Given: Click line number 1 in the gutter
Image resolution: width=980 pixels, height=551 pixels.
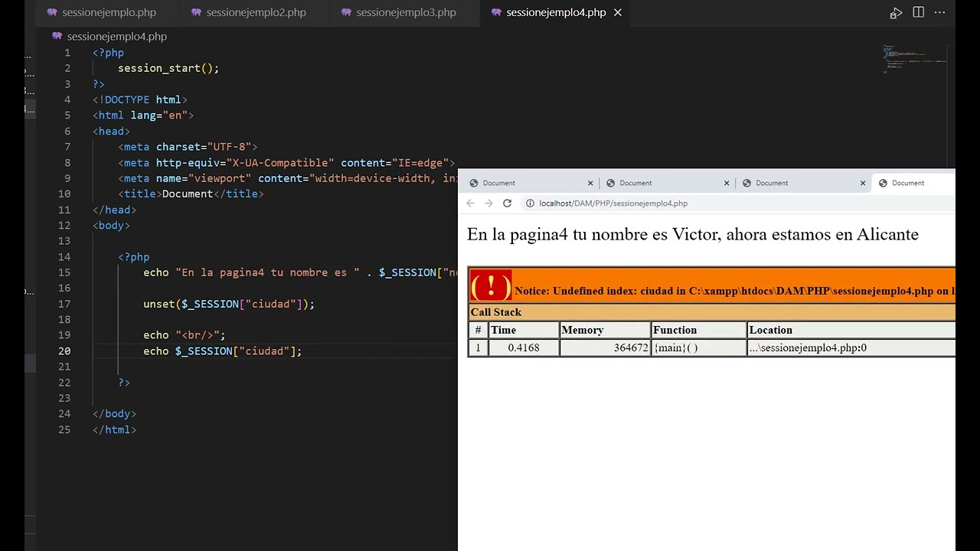Looking at the screenshot, I should pyautogui.click(x=67, y=53).
